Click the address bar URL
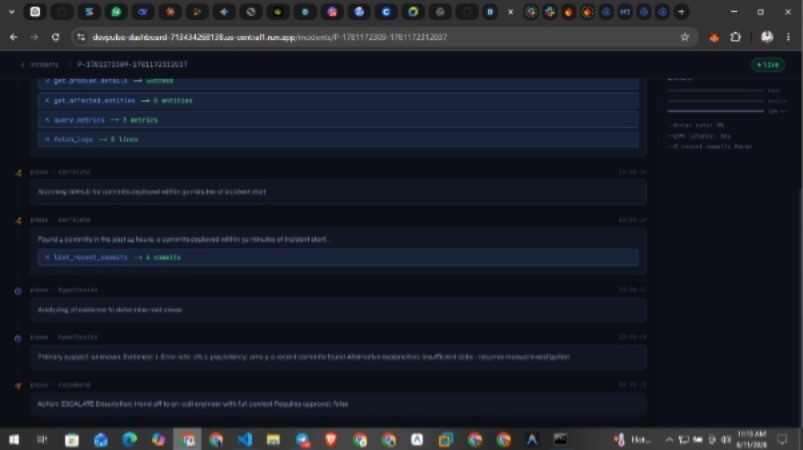Image resolution: width=803 pixels, height=450 pixels. click(x=269, y=37)
